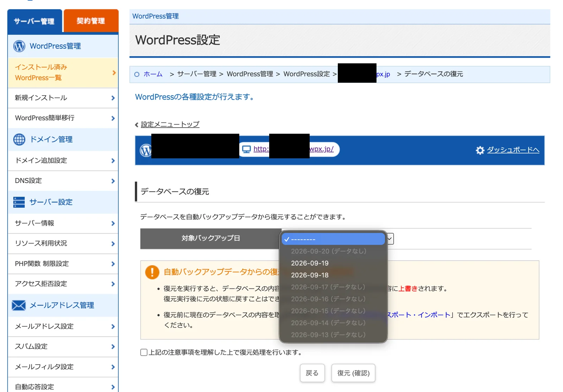Open PHP関数 制限設定 menu item
Image resolution: width=563 pixels, height=392 pixels.
pos(63,264)
